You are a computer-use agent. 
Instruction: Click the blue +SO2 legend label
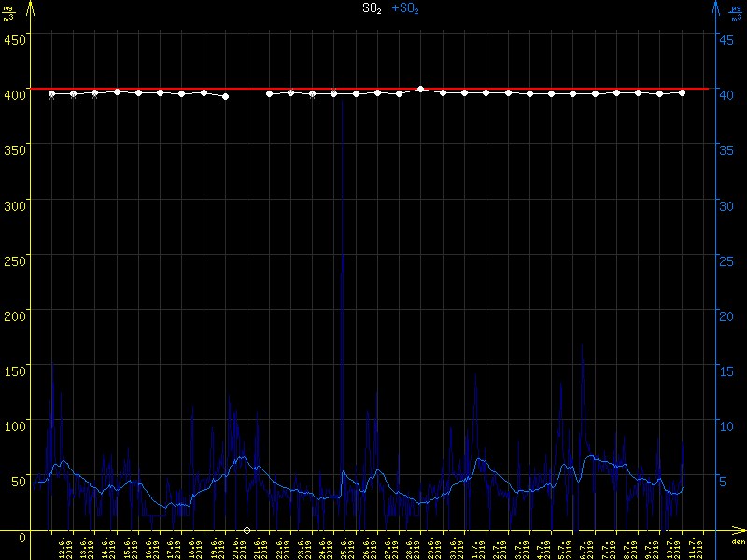[405, 8]
